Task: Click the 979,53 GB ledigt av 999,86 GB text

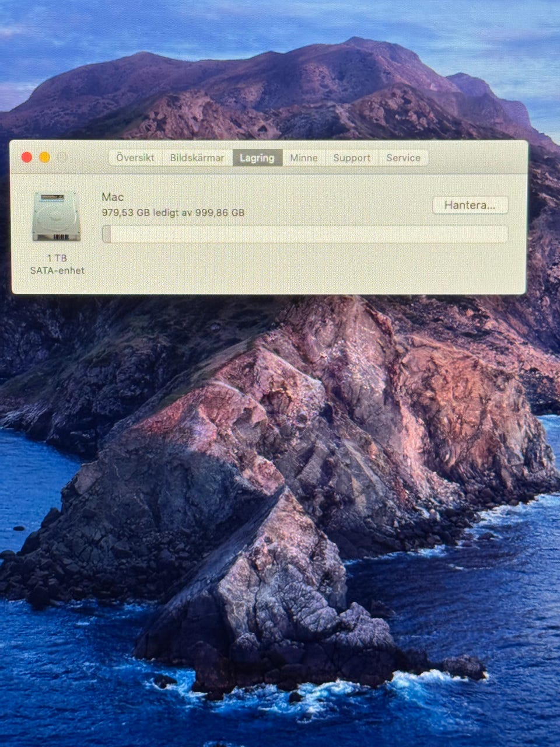Action: 173,213
